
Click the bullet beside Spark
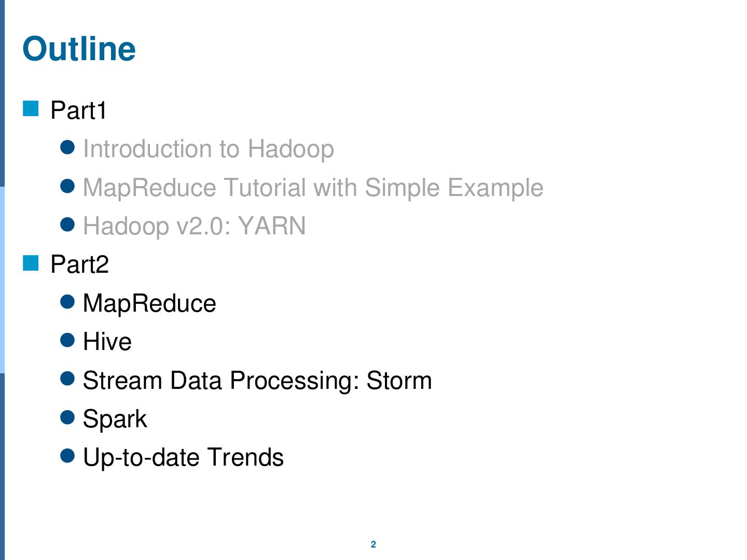pos(67,417)
